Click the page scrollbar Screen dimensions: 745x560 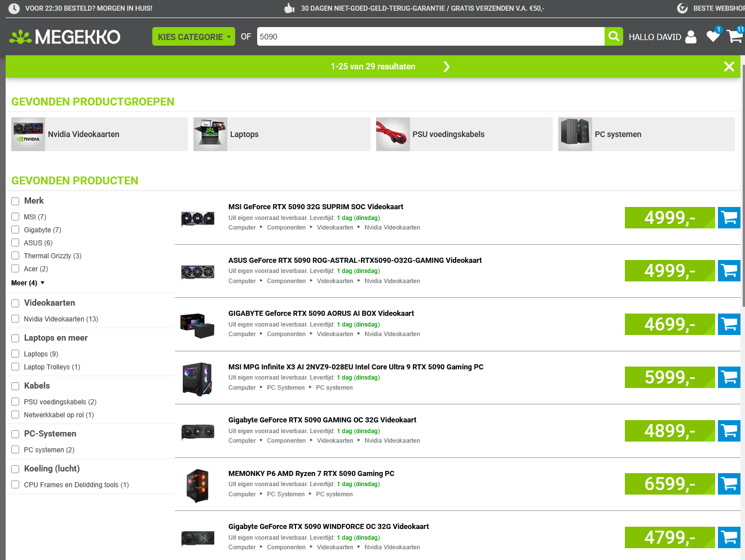click(743, 186)
